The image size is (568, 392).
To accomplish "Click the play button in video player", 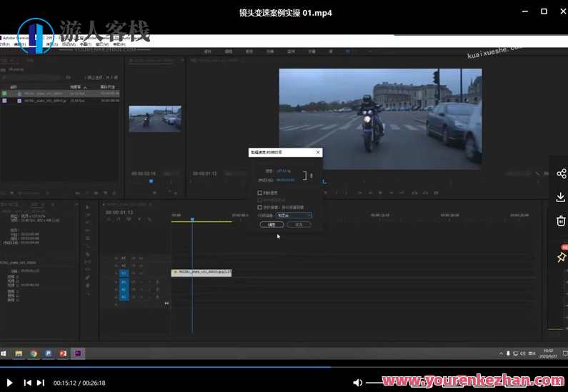I will tap(9, 383).
